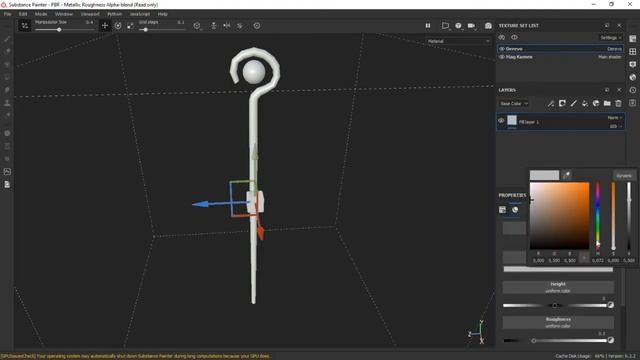This screenshot has height=360, width=640.
Task: Delete the selected layer with trash icon
Action: (x=618, y=104)
